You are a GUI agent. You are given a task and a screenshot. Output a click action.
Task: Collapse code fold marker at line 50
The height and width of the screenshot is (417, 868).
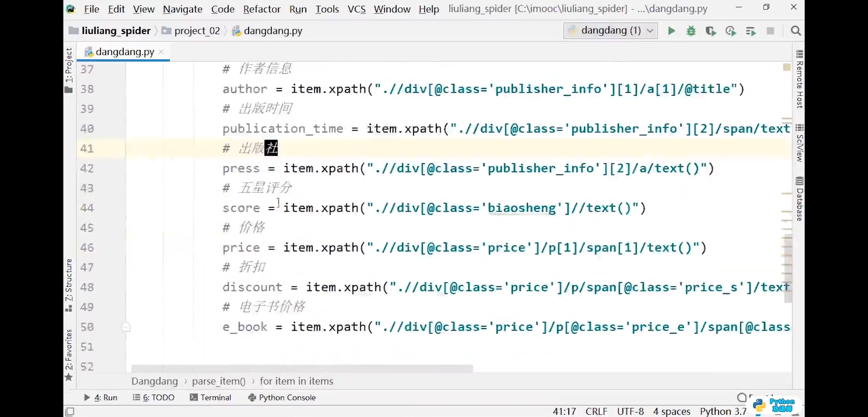point(126,327)
